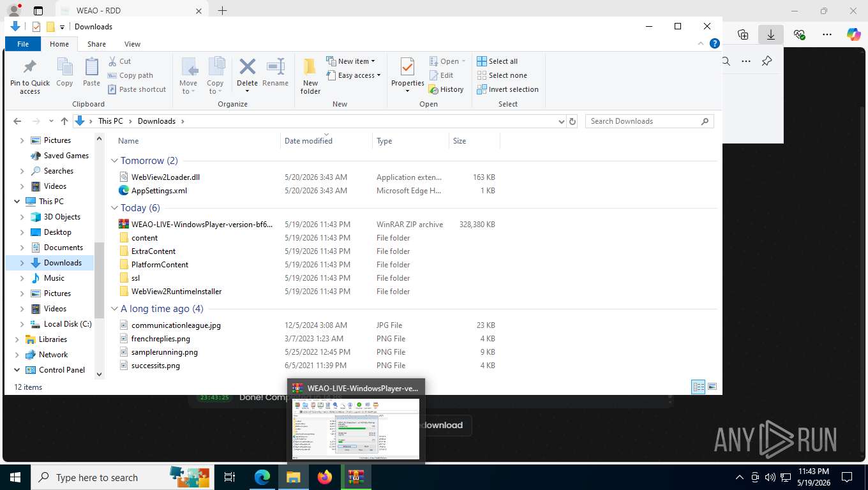Select Downloads in navigation pane
Image resolution: width=868 pixels, height=490 pixels.
63,263
